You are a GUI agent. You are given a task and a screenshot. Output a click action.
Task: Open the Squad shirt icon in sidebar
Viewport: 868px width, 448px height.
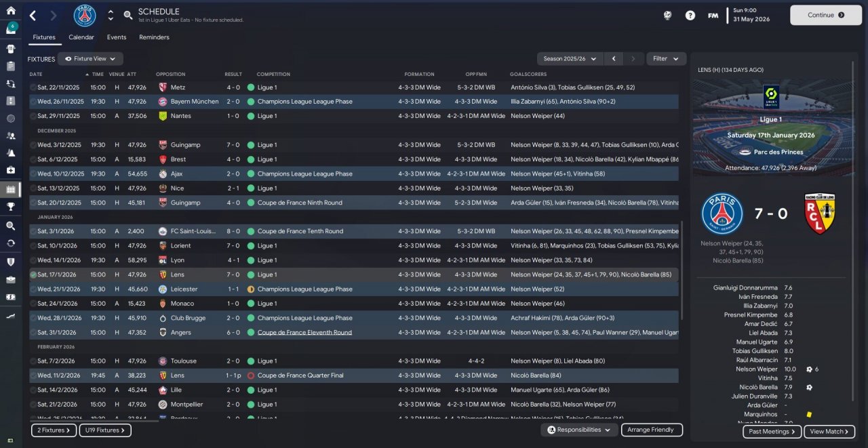[x=11, y=49]
